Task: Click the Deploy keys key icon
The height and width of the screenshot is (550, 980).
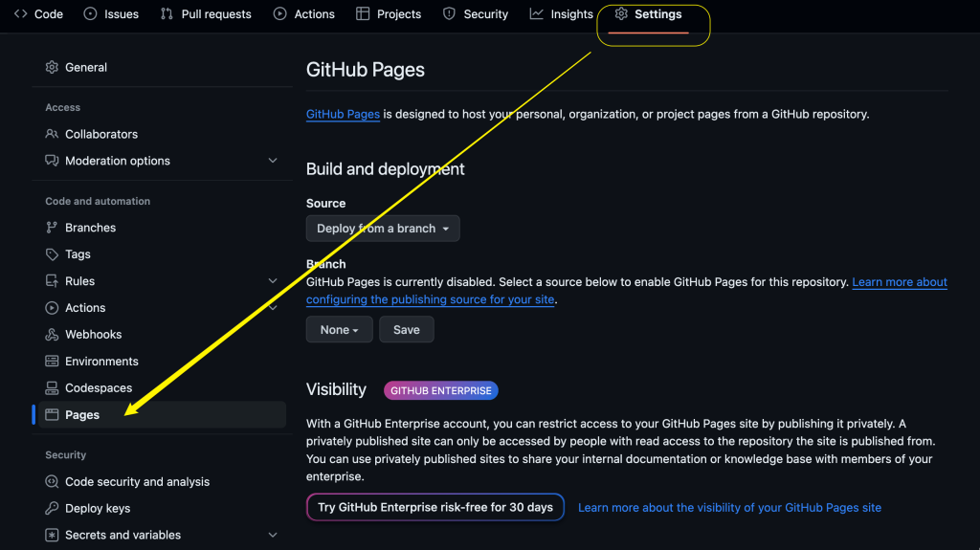Action: pos(52,508)
